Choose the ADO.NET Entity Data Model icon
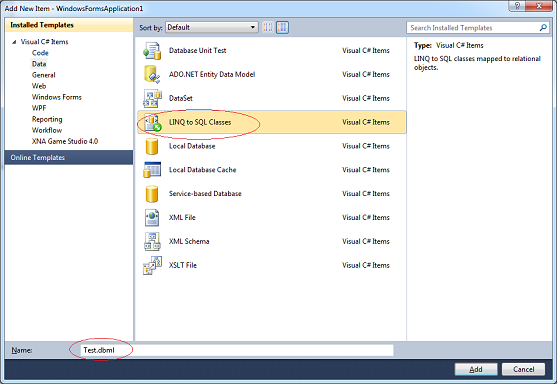 click(152, 75)
